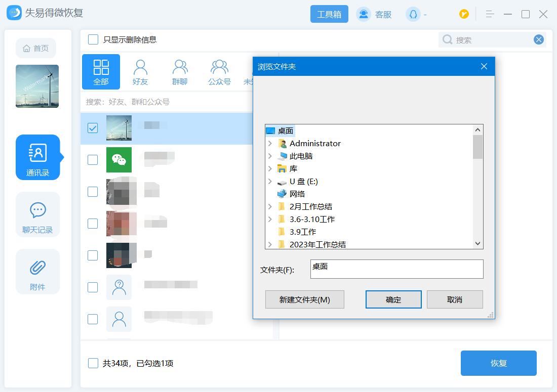Uncheck the selected first contact checkbox
This screenshot has height=392, width=557.
(92, 128)
